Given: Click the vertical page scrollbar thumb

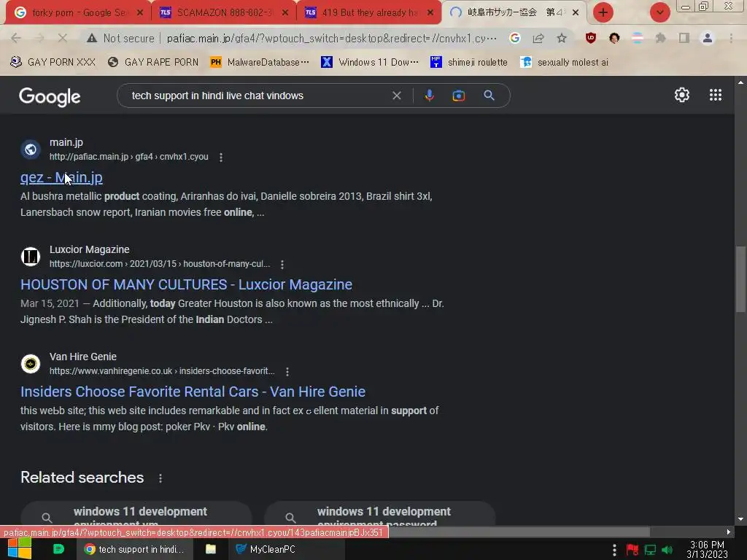Looking at the screenshot, I should (x=740, y=279).
